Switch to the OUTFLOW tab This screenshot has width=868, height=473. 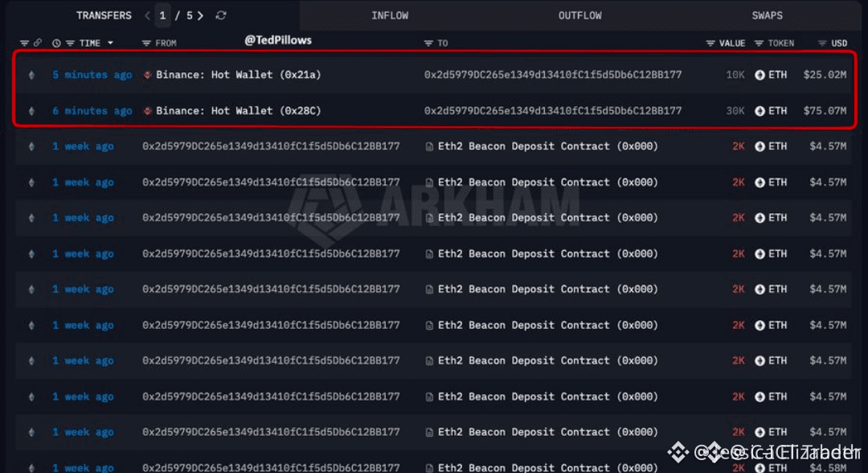(579, 15)
